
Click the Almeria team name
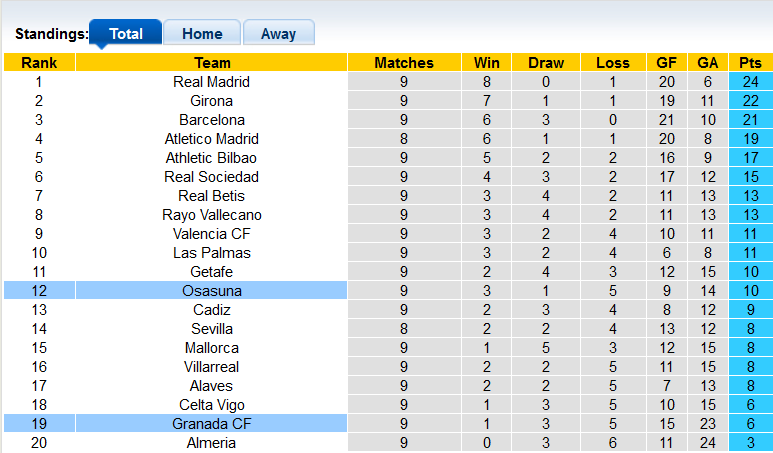pyautogui.click(x=211, y=443)
